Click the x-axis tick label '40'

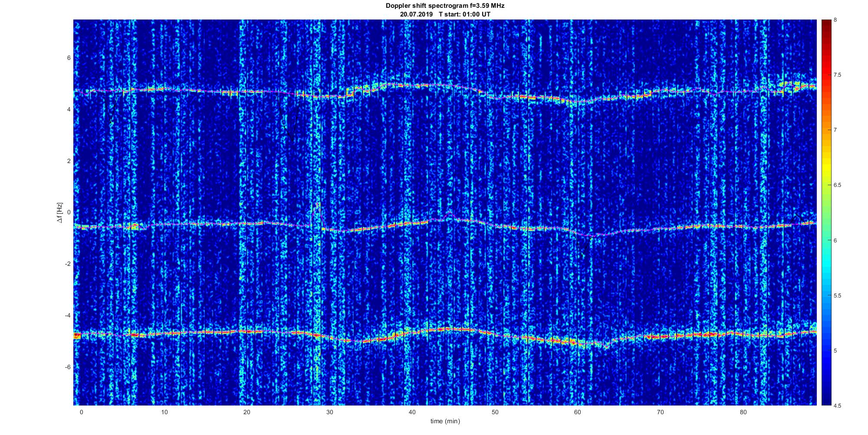pyautogui.click(x=412, y=412)
